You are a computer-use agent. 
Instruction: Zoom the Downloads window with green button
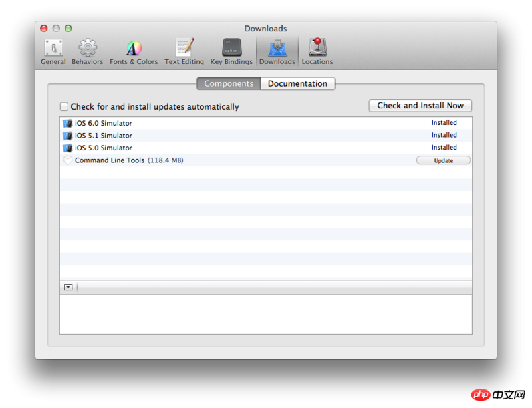click(68, 28)
